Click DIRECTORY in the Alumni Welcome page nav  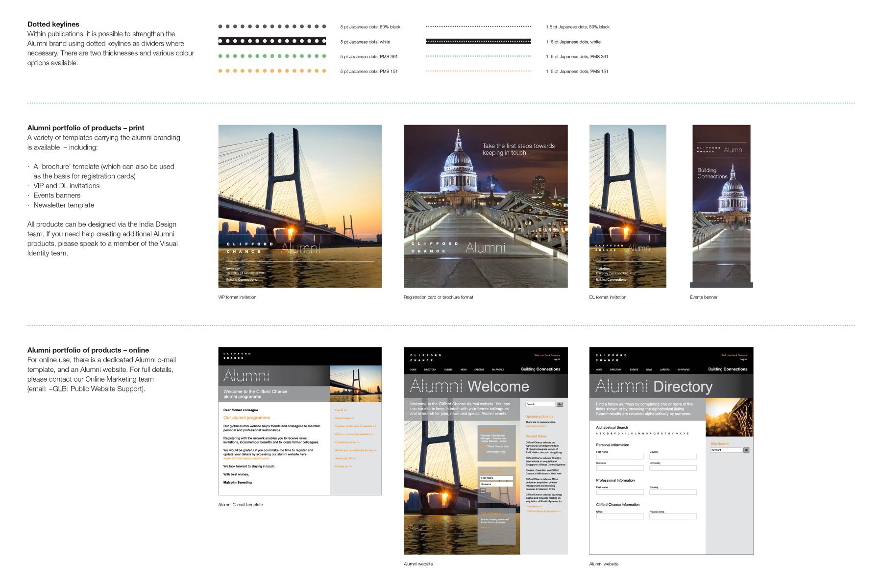pyautogui.click(x=430, y=369)
